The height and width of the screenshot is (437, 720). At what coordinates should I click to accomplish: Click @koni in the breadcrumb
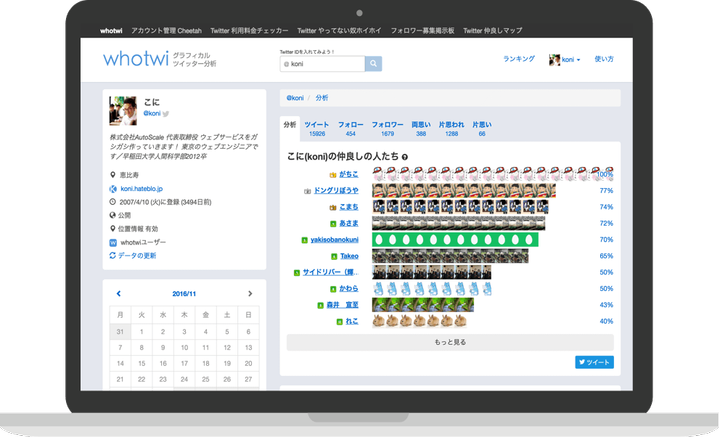295,98
